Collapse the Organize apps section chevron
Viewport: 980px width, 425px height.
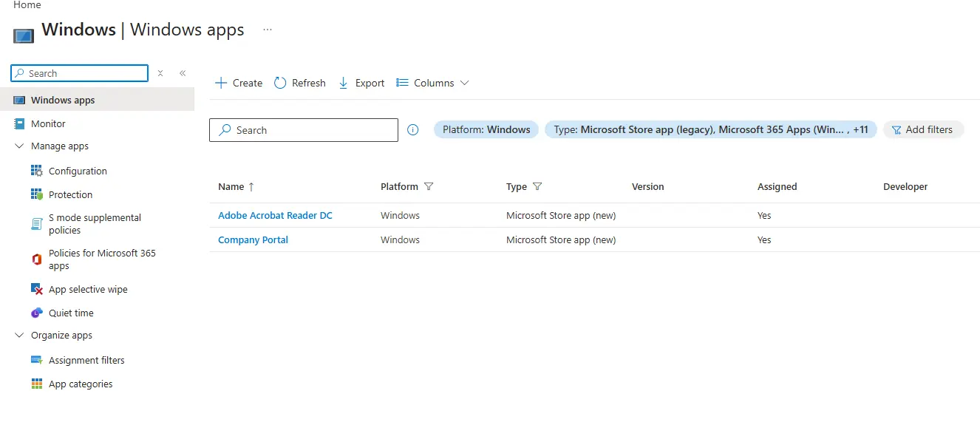[x=19, y=336]
